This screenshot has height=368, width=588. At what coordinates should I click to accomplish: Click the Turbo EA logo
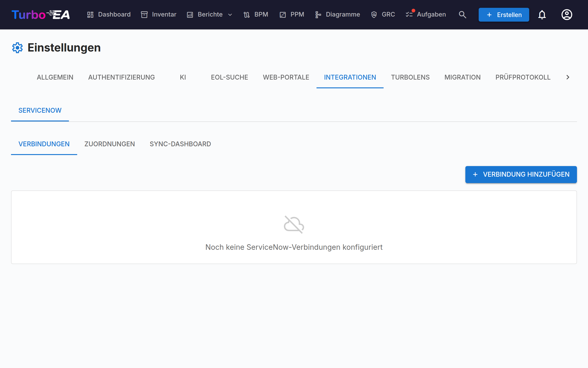41,14
